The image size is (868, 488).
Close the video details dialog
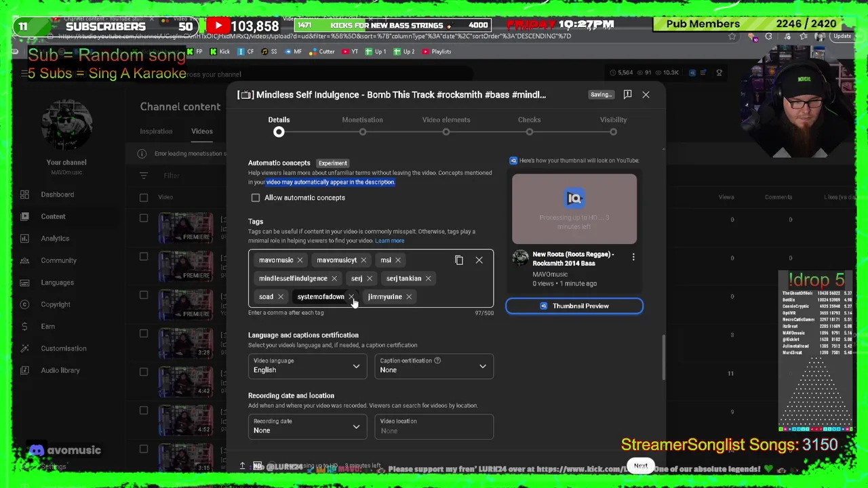click(646, 95)
